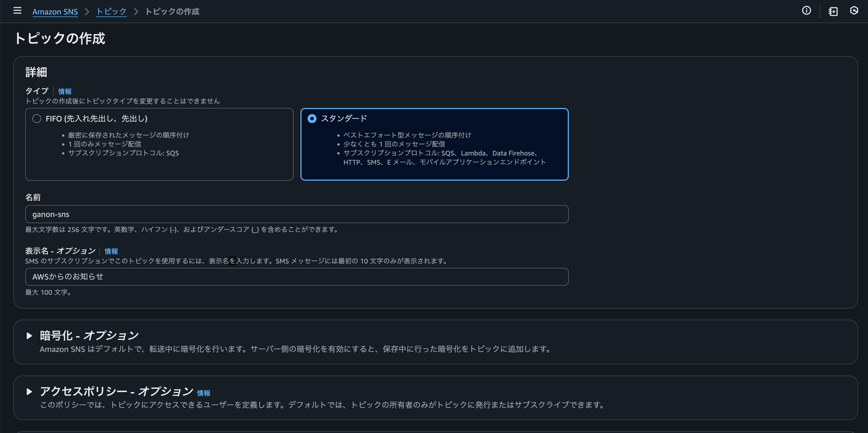Focus the 名前 field containing ganon-sns

297,214
